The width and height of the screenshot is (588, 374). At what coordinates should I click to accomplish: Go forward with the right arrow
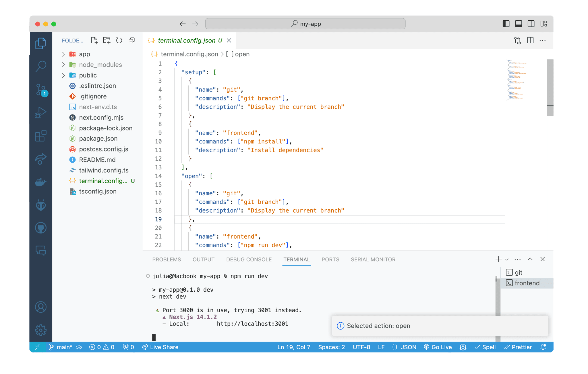[195, 24]
